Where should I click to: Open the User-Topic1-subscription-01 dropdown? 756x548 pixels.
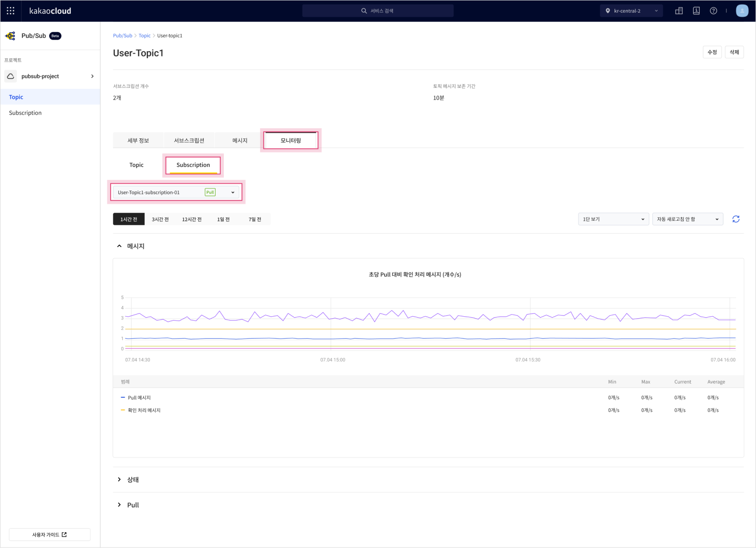(176, 193)
